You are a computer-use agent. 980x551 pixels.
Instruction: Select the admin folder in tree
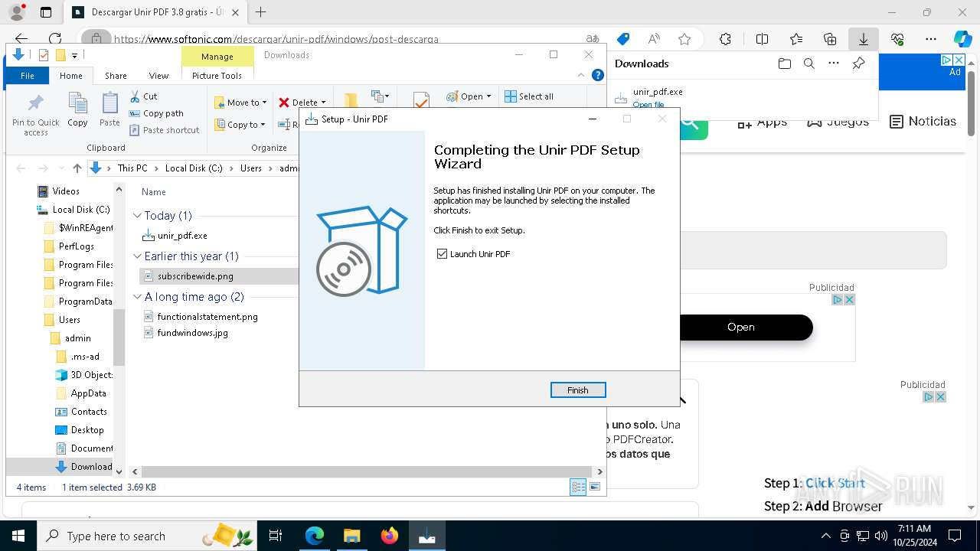(x=77, y=338)
